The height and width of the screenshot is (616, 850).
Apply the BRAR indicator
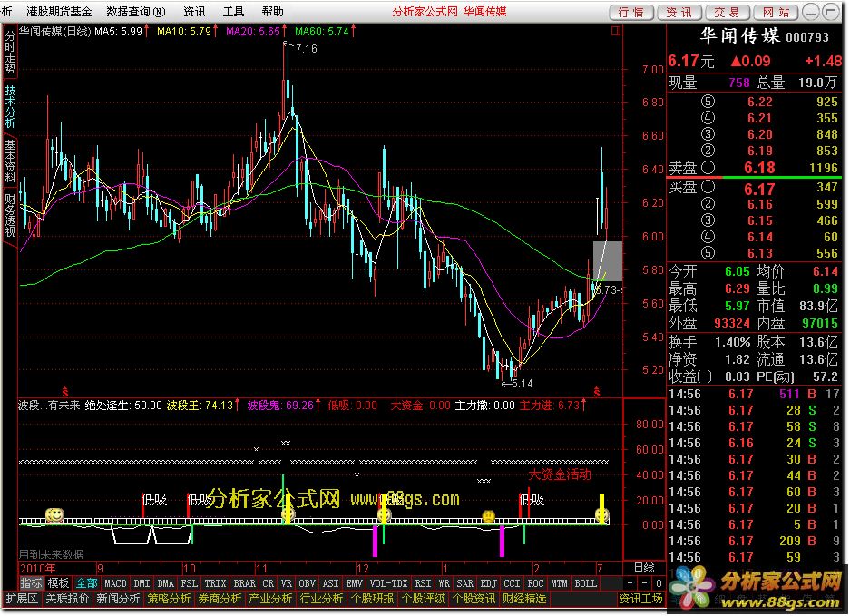click(x=245, y=584)
